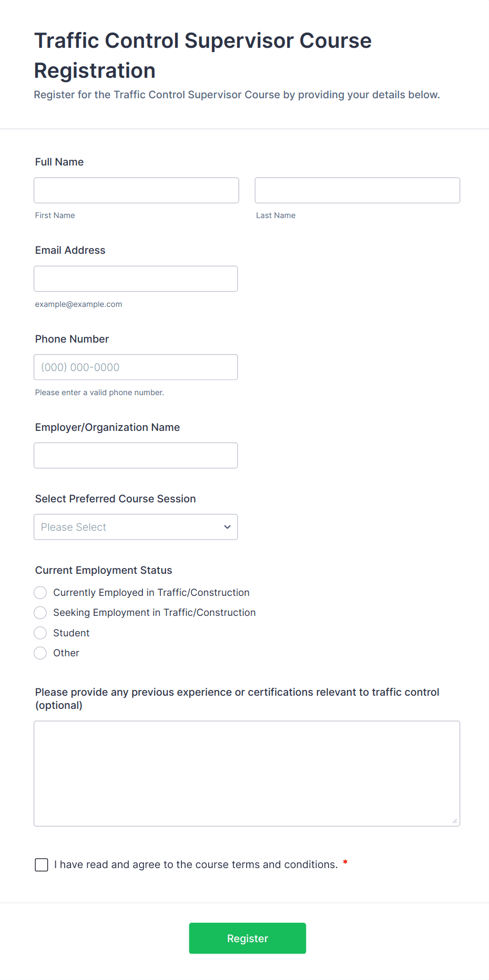
Task: Click the terms and conditions agreement text
Action: [196, 864]
